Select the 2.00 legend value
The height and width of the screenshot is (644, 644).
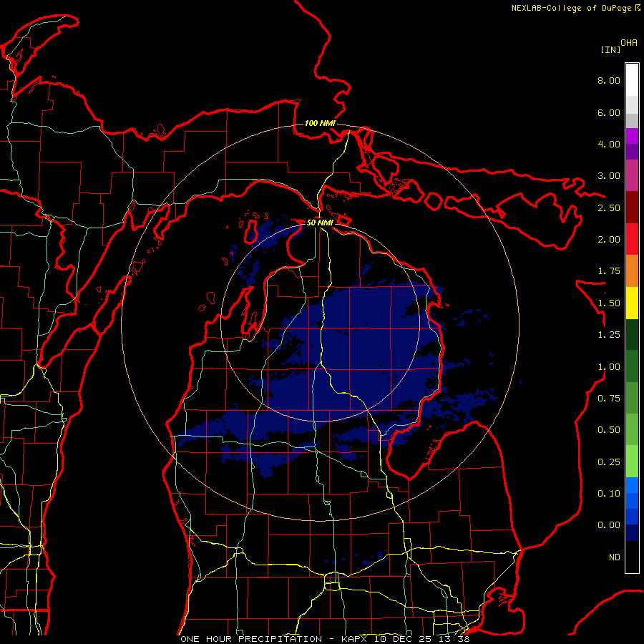pos(609,240)
